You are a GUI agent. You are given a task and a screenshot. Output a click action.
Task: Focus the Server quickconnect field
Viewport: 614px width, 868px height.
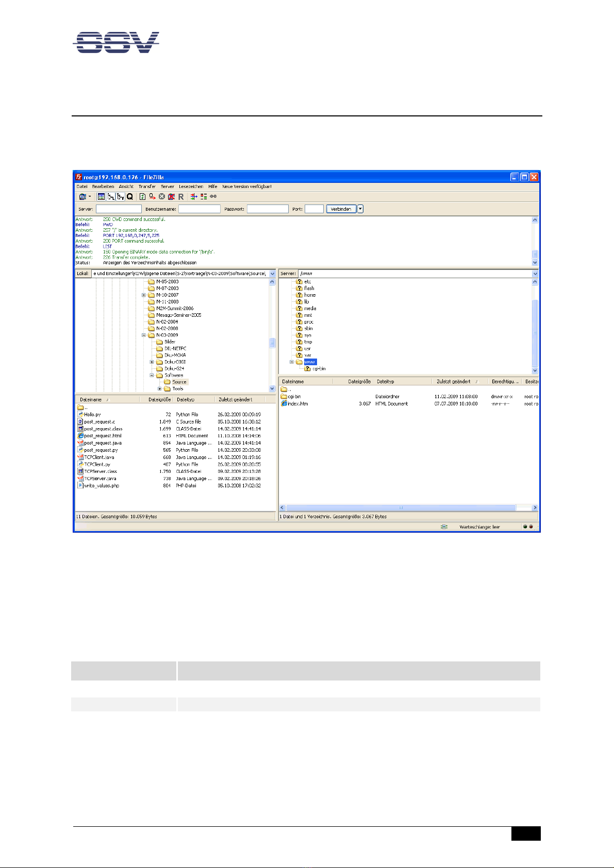[119, 209]
